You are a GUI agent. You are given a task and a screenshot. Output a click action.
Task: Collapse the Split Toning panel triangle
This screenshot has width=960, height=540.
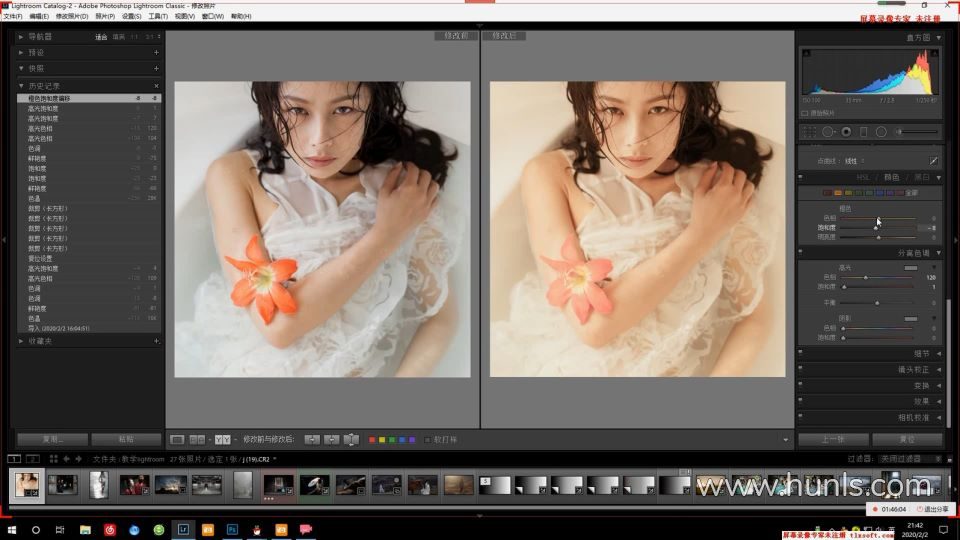click(x=939, y=253)
